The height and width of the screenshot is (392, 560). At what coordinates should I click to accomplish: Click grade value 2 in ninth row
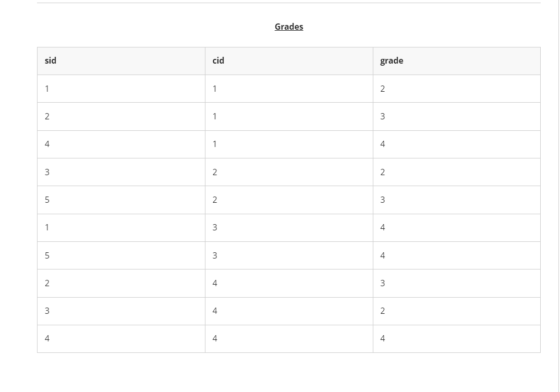tap(383, 311)
